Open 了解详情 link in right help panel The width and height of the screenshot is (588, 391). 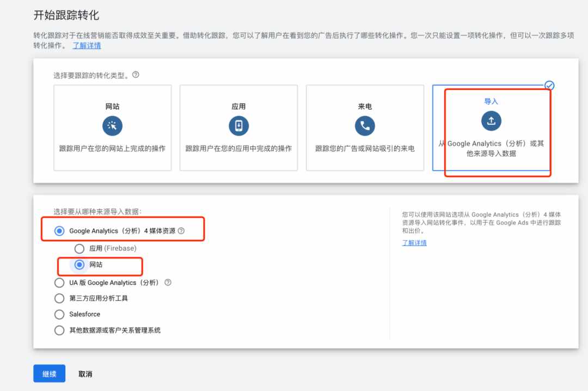tap(414, 242)
